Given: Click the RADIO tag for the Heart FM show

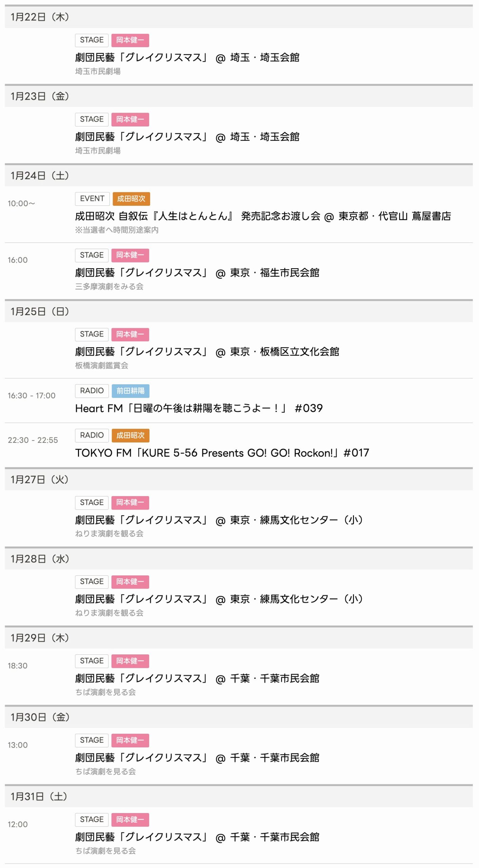Looking at the screenshot, I should pyautogui.click(x=92, y=391).
